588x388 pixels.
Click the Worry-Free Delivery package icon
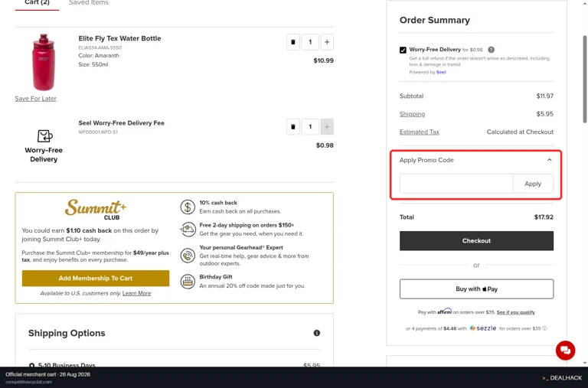point(44,135)
